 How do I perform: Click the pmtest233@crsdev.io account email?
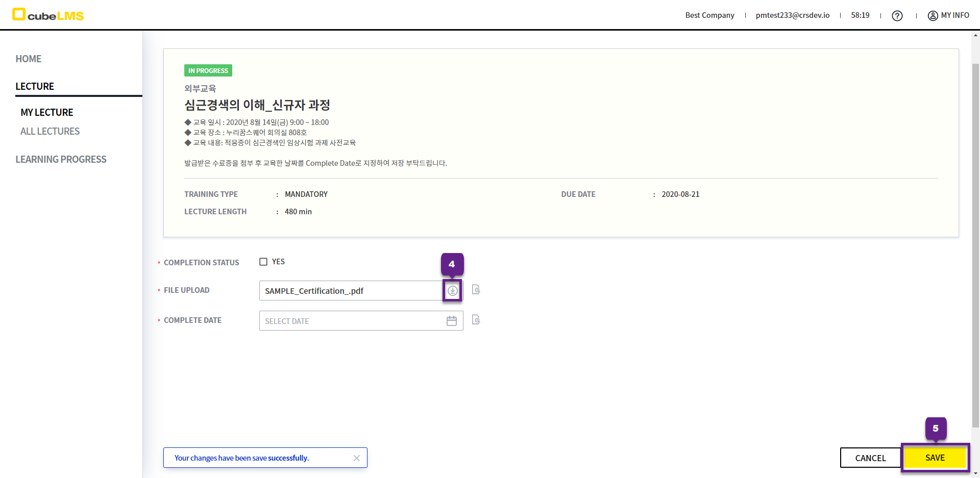pyautogui.click(x=792, y=15)
